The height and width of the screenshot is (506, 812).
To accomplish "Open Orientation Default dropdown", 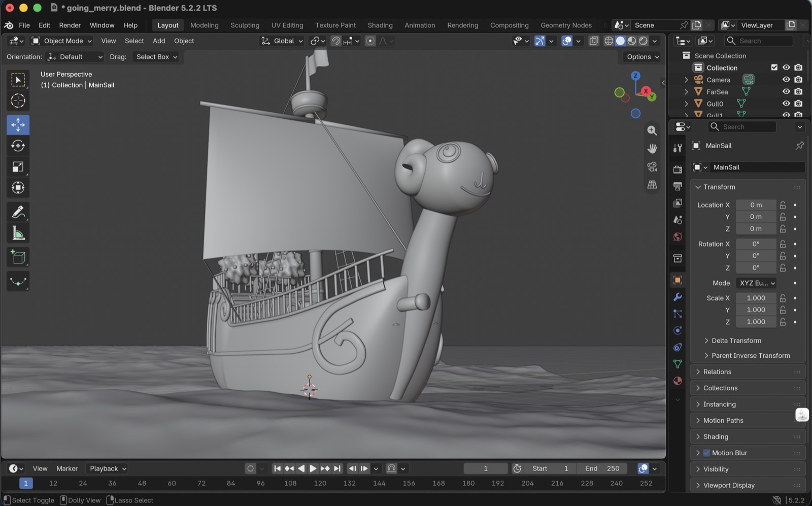I will 75,57.
